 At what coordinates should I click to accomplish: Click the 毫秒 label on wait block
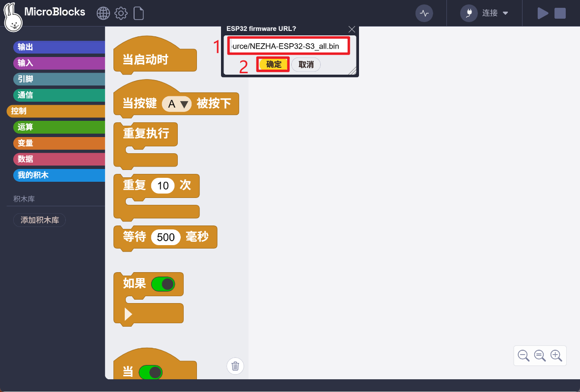click(x=197, y=237)
